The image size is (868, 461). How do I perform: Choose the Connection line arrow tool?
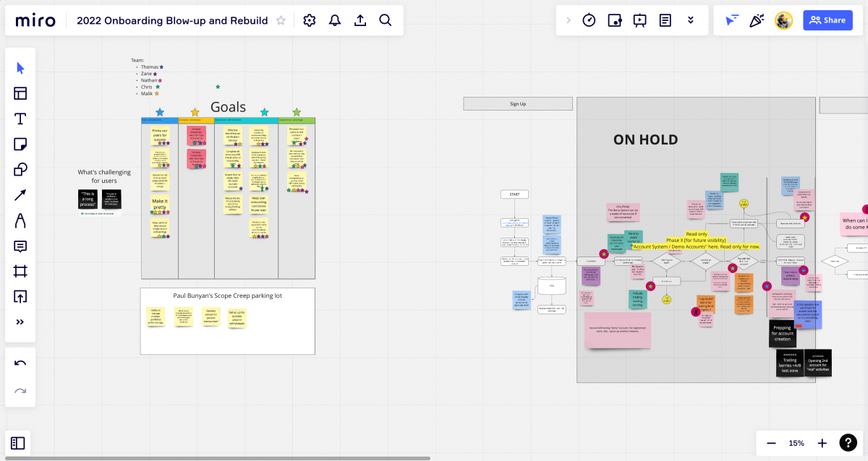[x=20, y=195]
